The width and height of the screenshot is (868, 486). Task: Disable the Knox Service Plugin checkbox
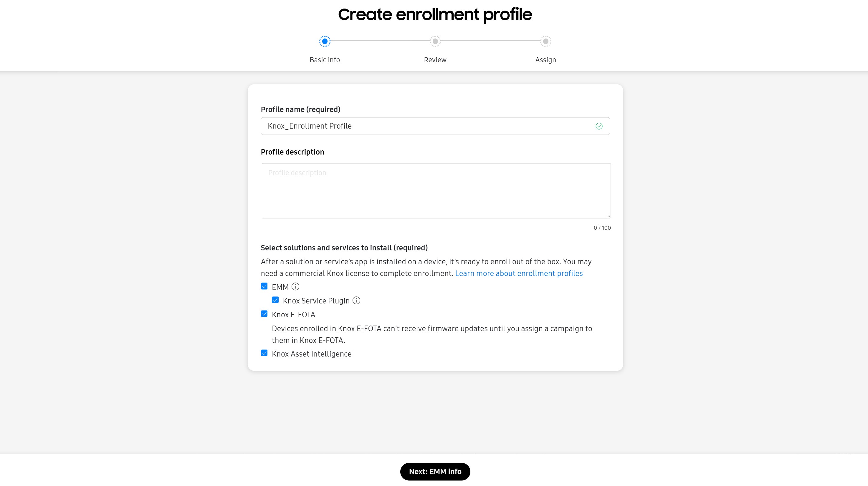point(276,300)
